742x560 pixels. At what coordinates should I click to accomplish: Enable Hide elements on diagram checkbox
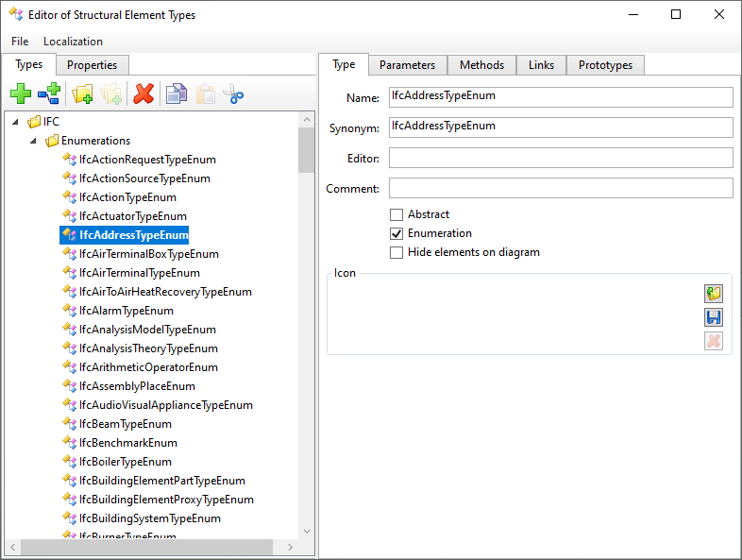396,253
